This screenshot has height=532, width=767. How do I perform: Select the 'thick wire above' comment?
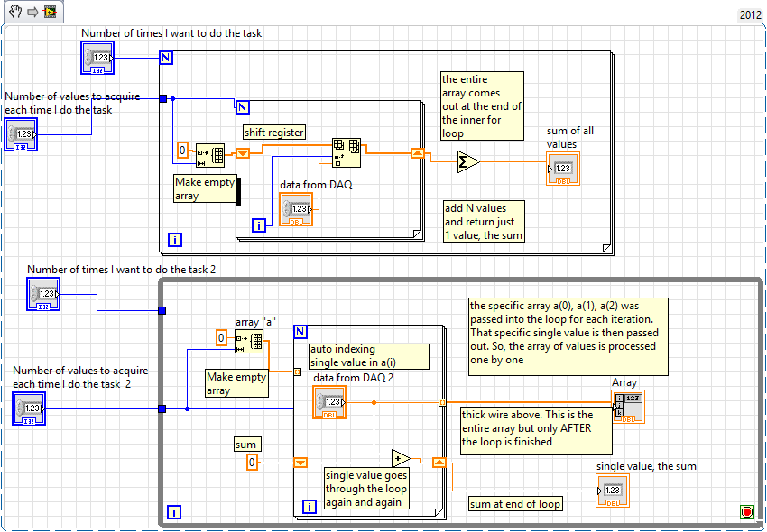536,432
